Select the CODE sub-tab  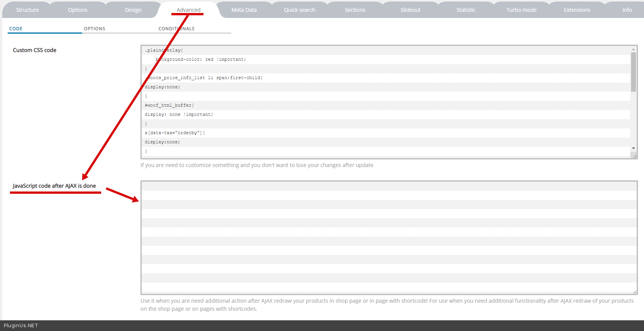point(16,29)
